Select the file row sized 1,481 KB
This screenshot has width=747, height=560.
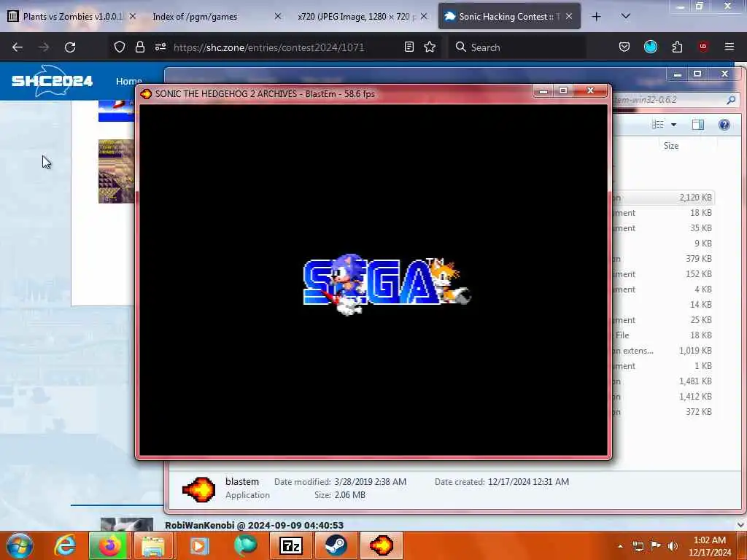click(663, 381)
